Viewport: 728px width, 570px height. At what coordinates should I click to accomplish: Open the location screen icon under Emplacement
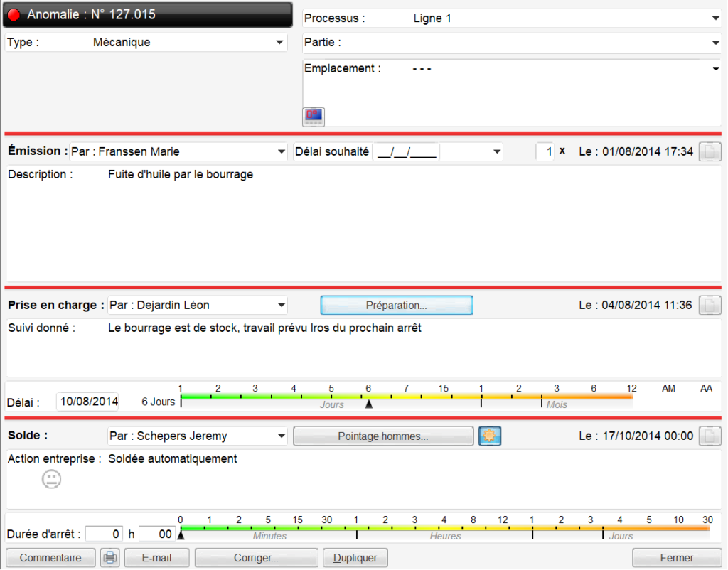[314, 117]
